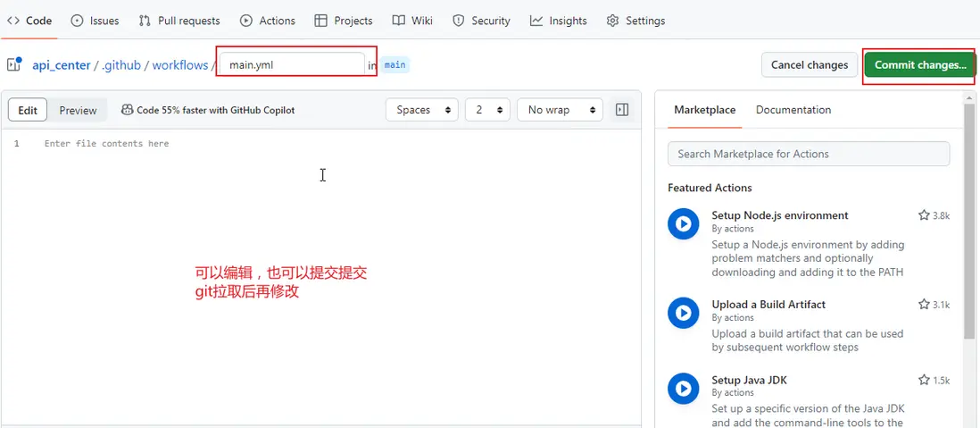980x428 pixels.
Task: View the Insights tab
Action: 558,21
